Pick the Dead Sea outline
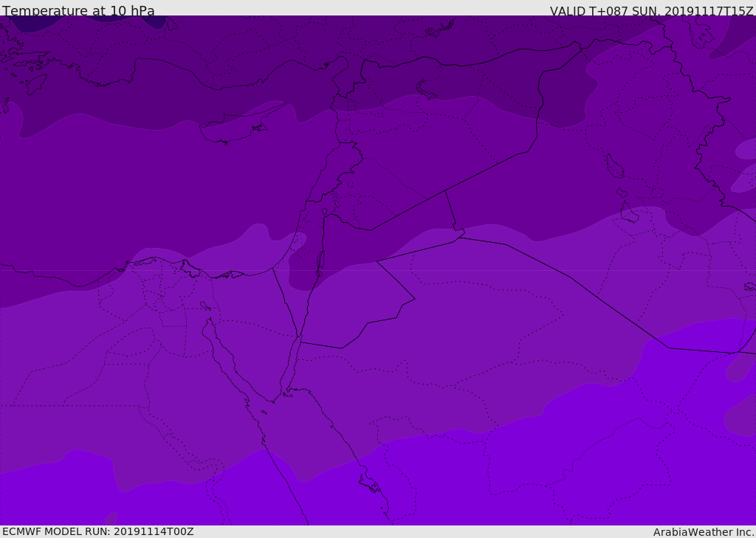Image resolution: width=756 pixels, height=538 pixels. 320,262
